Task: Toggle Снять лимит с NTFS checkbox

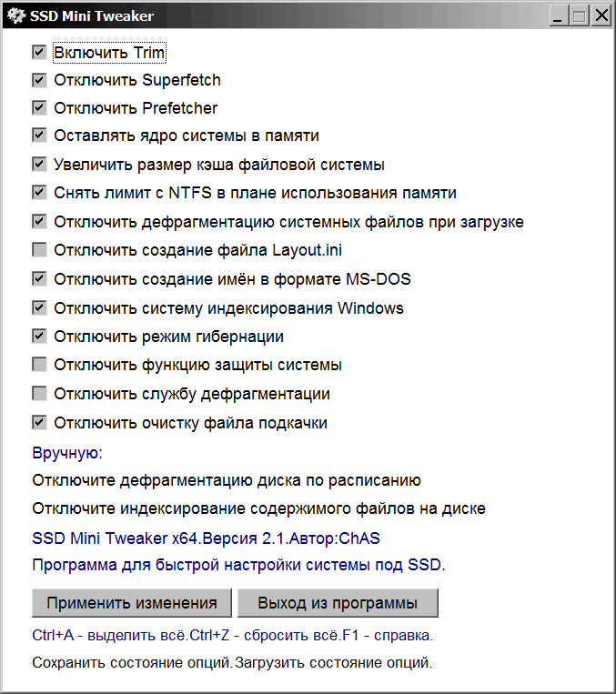Action: [39, 193]
